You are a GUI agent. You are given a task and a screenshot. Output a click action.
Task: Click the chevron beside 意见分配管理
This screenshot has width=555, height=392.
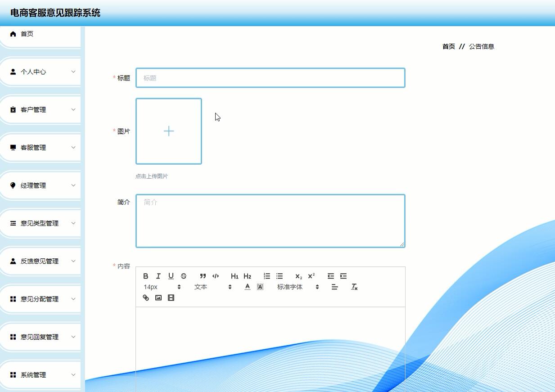pyautogui.click(x=73, y=298)
